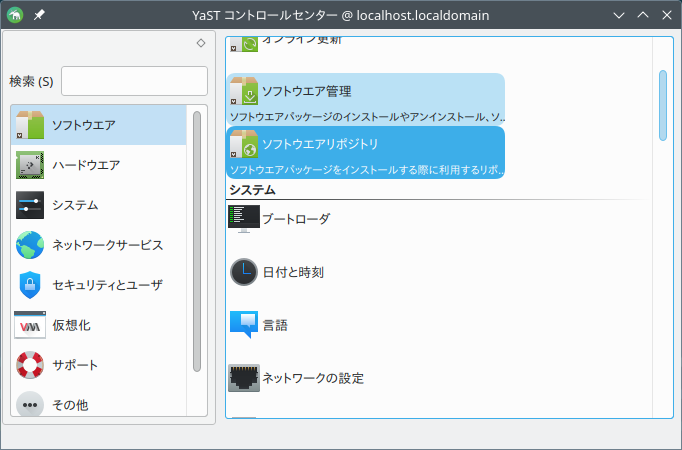Open the セキュリティとユーザ shield icon

[x=30, y=285]
